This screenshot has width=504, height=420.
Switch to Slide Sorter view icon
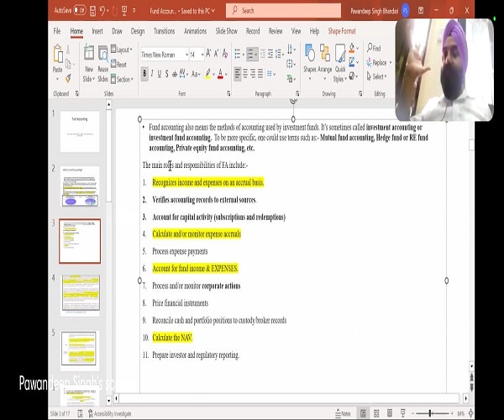376,413
